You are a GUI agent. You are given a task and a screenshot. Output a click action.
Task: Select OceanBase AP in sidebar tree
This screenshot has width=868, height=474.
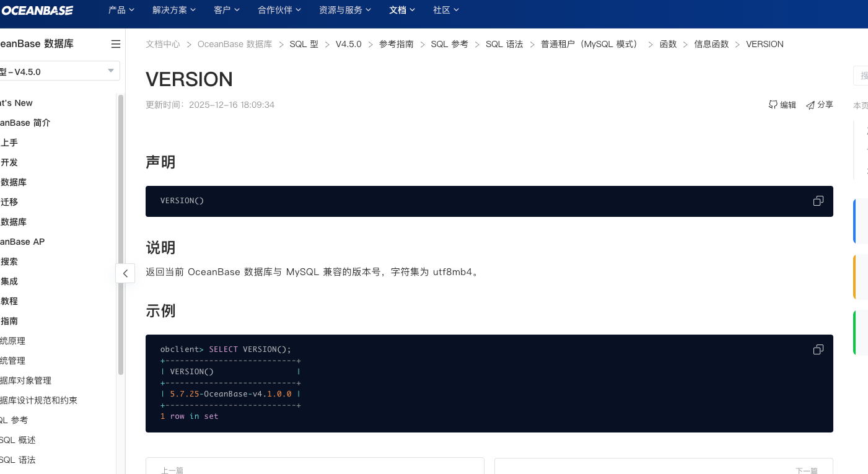pyautogui.click(x=22, y=242)
